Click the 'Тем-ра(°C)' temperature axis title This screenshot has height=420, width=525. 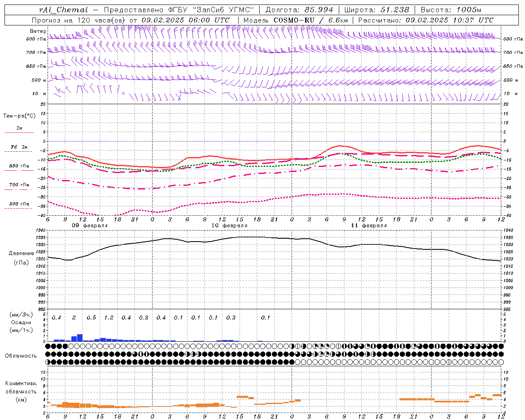click(19, 116)
